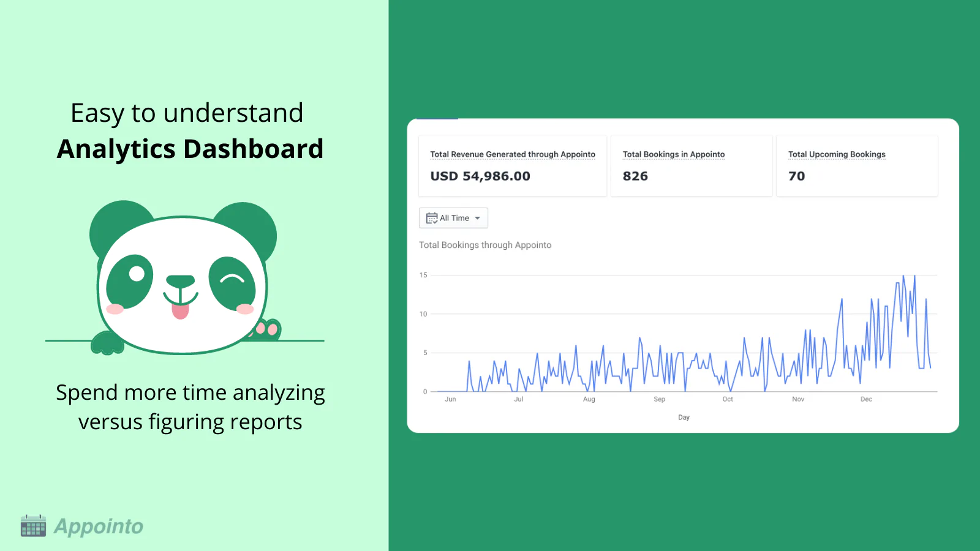
Task: Select the 70 upcoming bookings value
Action: pos(796,176)
